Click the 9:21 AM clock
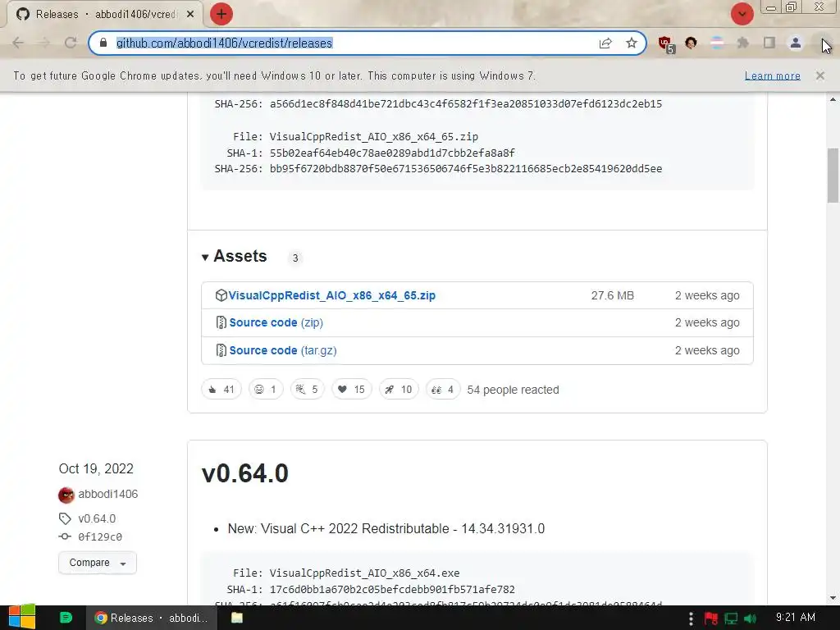Image resolution: width=840 pixels, height=630 pixels. [796, 617]
